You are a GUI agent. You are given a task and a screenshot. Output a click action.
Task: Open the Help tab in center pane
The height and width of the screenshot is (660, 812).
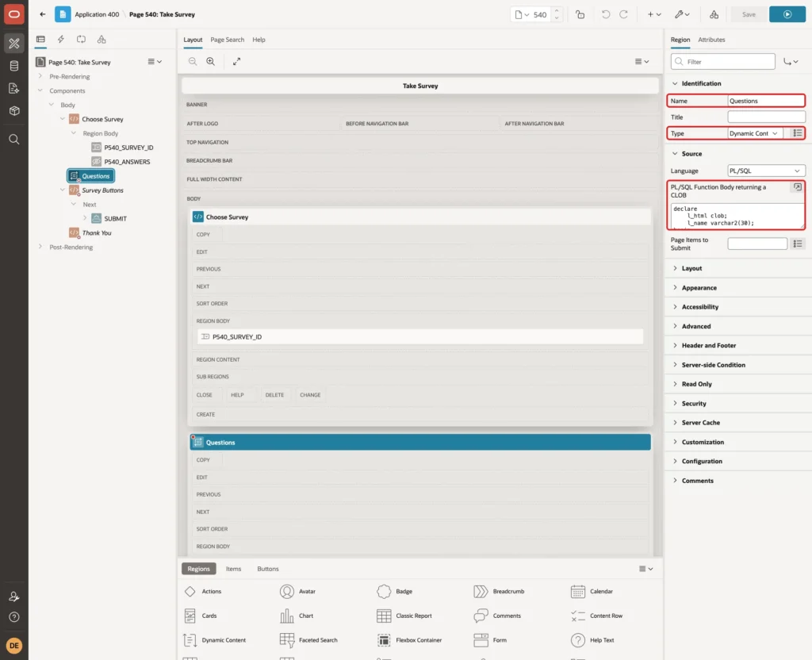pos(259,40)
